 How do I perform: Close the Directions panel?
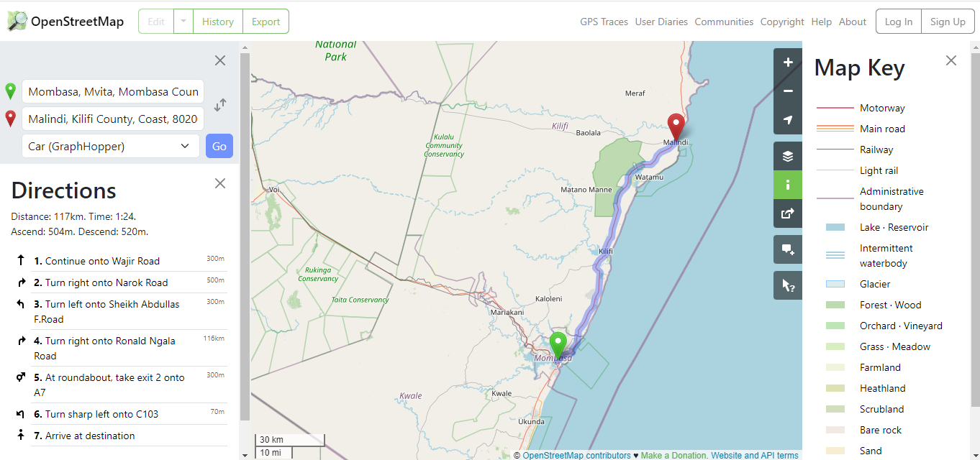pyautogui.click(x=220, y=183)
